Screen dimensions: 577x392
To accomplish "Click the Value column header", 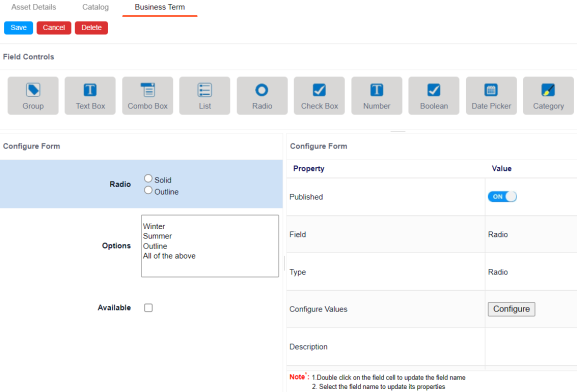I will point(502,169).
